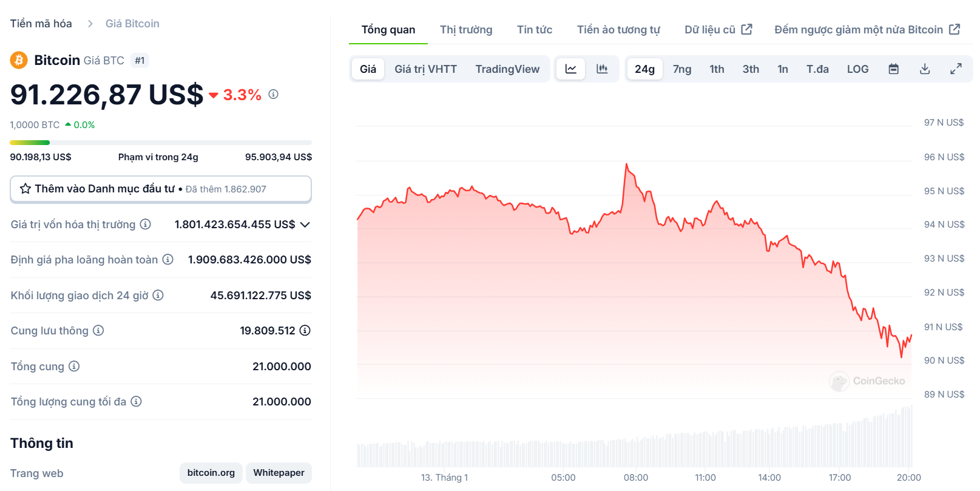
Task: Open info icon for Giá trị vốn hóa thị trường
Action: 146,224
